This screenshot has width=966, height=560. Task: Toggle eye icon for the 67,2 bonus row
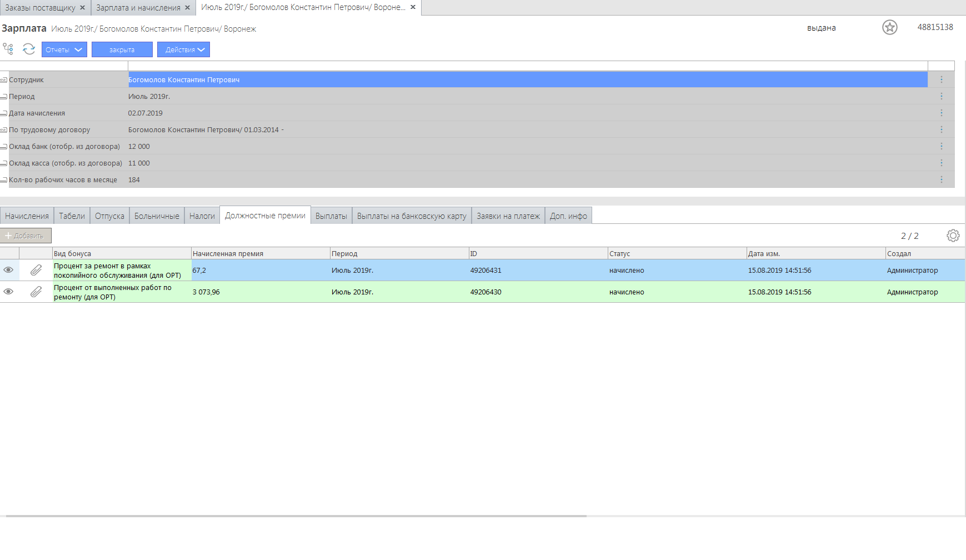point(8,270)
